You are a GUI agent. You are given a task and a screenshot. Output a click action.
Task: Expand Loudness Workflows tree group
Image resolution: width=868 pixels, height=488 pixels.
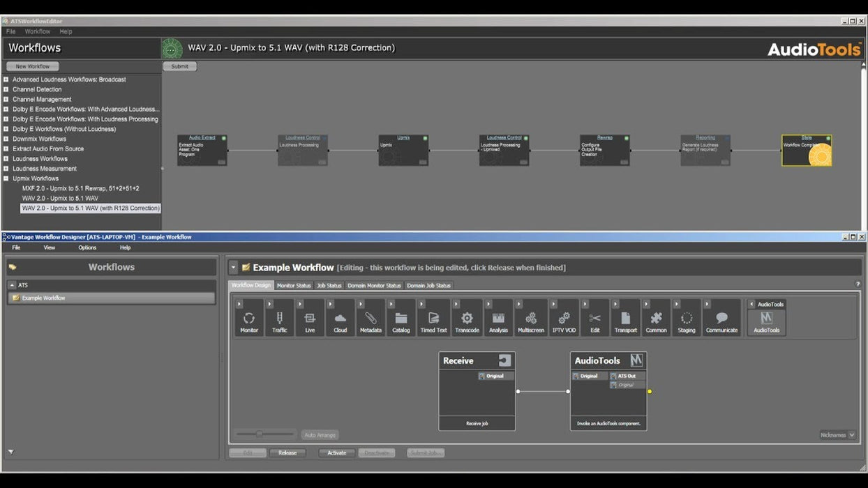(6, 159)
